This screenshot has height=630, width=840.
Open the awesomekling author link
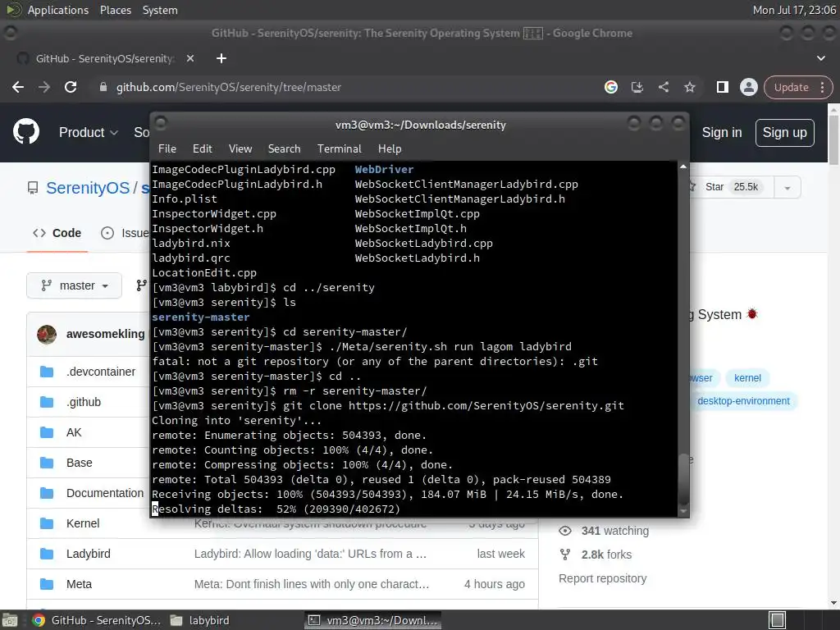click(x=106, y=335)
